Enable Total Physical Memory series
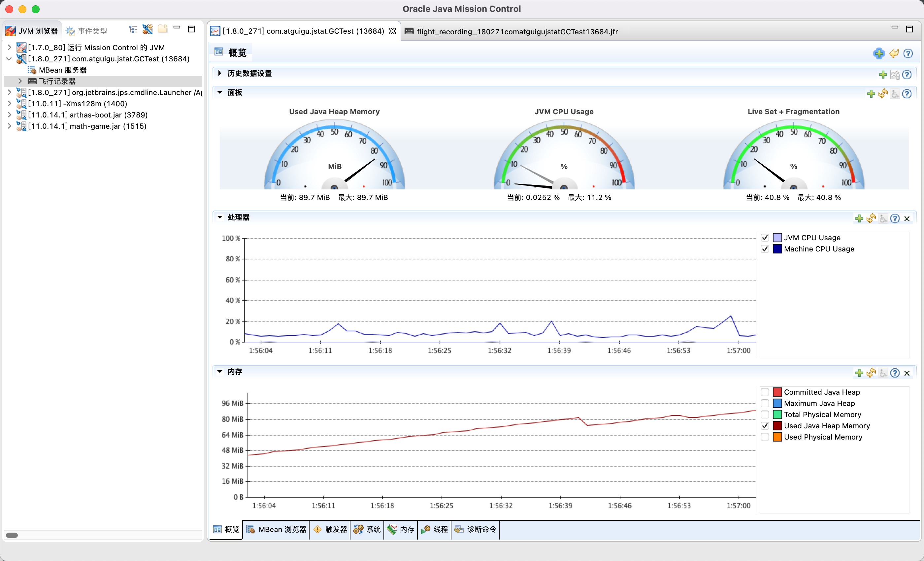 pos(765,414)
